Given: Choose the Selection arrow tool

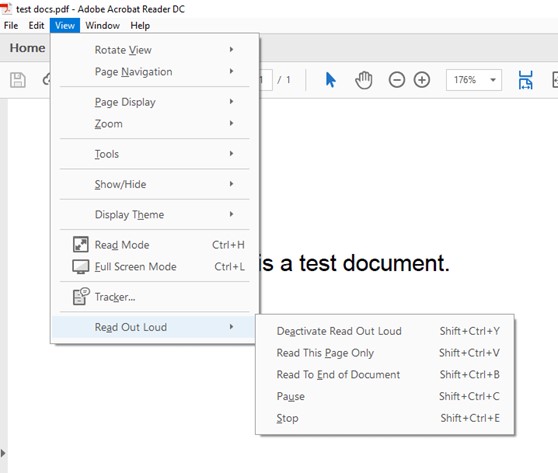Looking at the screenshot, I should [x=331, y=80].
